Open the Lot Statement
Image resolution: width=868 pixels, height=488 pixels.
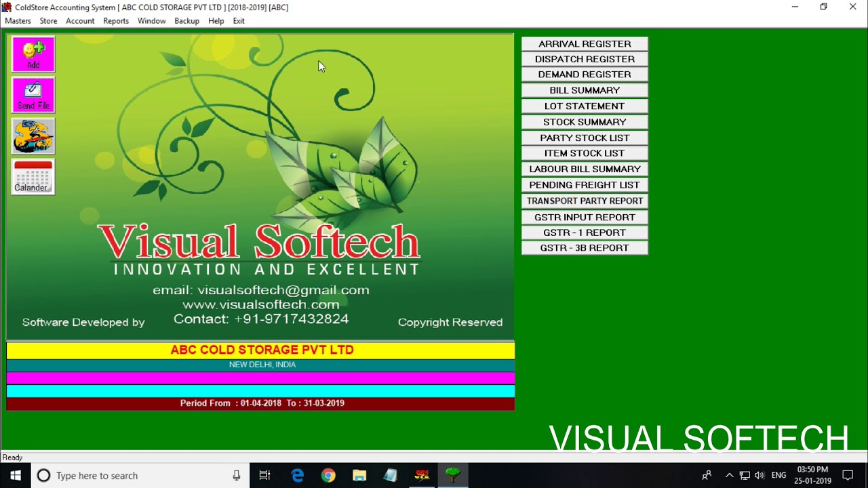pyautogui.click(x=585, y=106)
